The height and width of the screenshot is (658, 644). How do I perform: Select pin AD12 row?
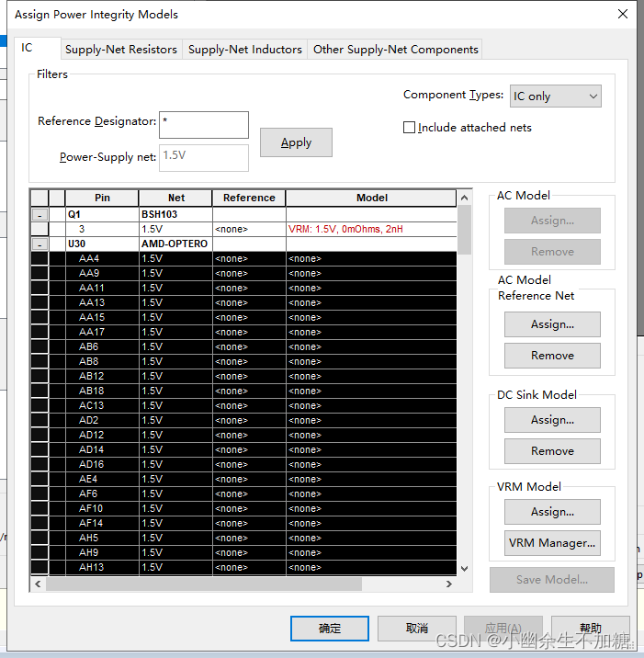point(243,435)
